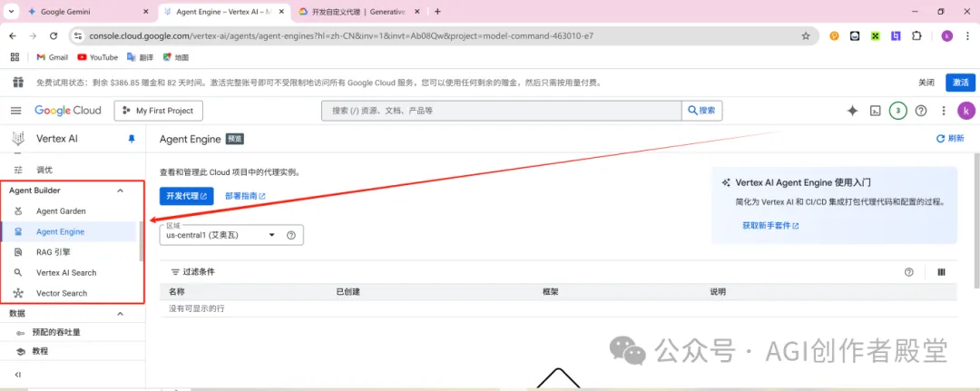Screen dimensions: 980x391
Task: Click the sidebar vertical scrollbar
Action: [142, 241]
